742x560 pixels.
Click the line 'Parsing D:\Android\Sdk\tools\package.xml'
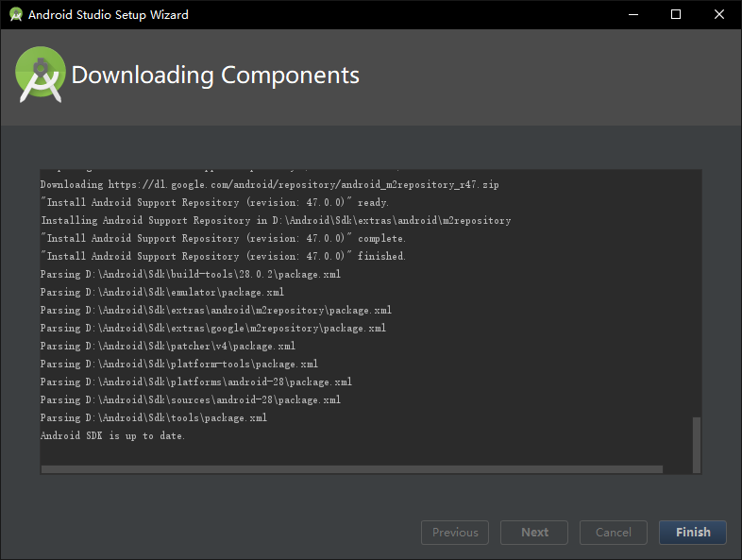pos(153,417)
